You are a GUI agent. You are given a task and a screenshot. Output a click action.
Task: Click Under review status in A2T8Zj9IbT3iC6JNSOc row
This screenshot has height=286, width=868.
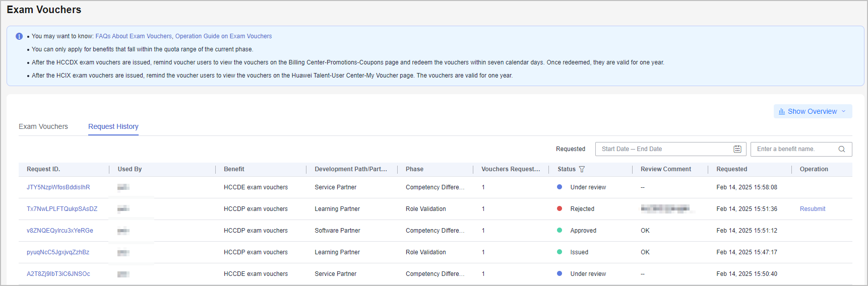click(588, 274)
